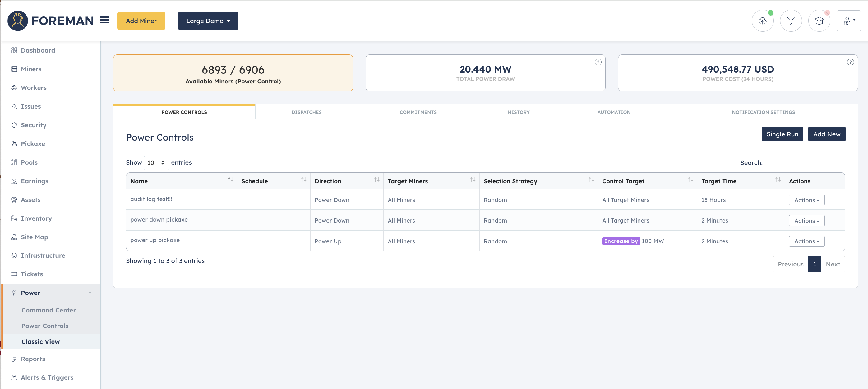Sort table by Control Target column arrows
The width and height of the screenshot is (868, 389).
coord(690,180)
